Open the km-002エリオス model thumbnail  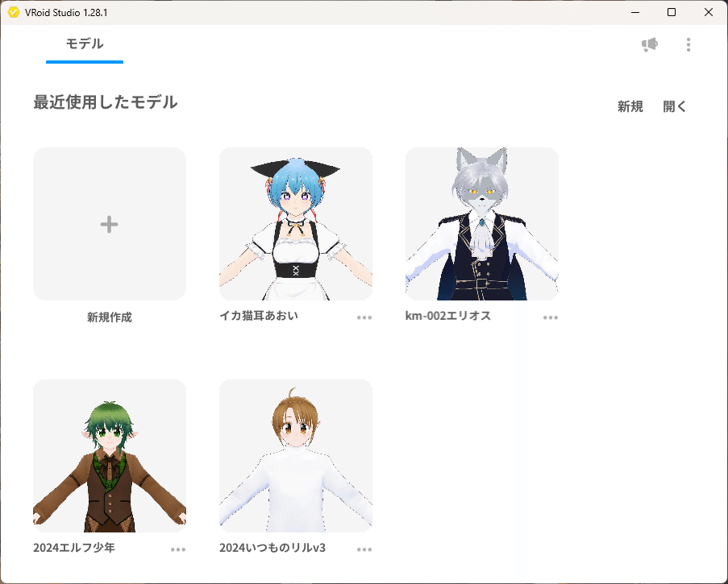pos(482,224)
